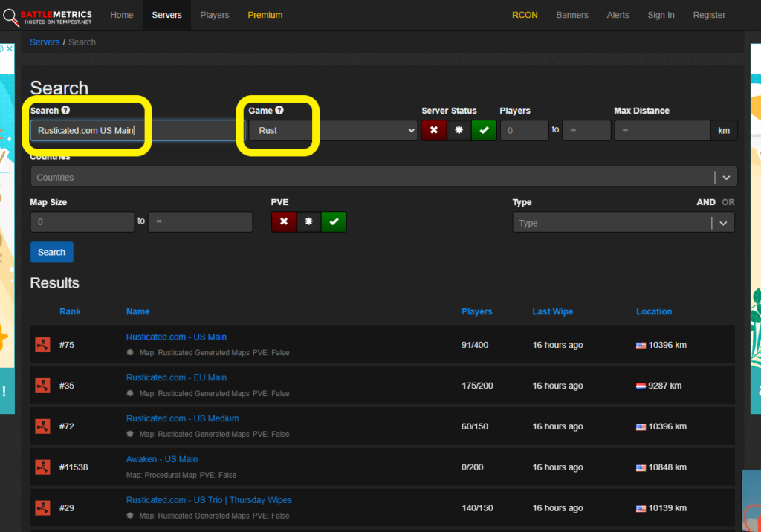Viewport: 761px width, 532px height.
Task: Click the US flag next to 10848 km
Action: pyautogui.click(x=641, y=468)
